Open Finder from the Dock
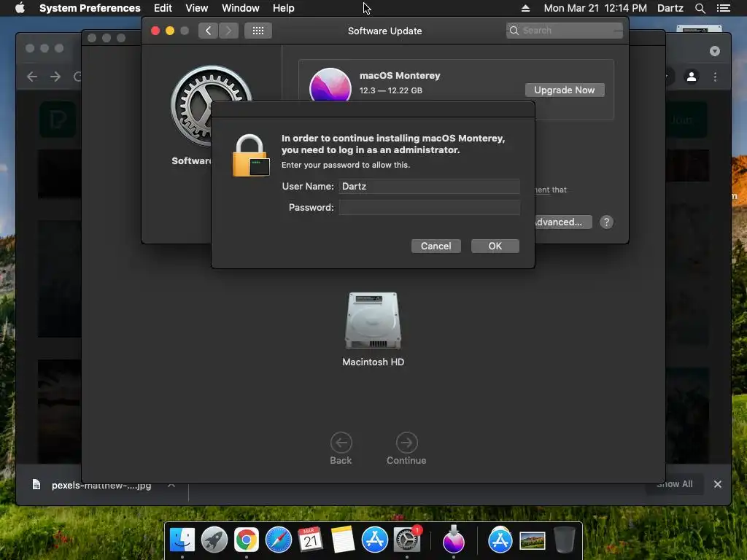Image resolution: width=747 pixels, height=560 pixels. [182, 540]
